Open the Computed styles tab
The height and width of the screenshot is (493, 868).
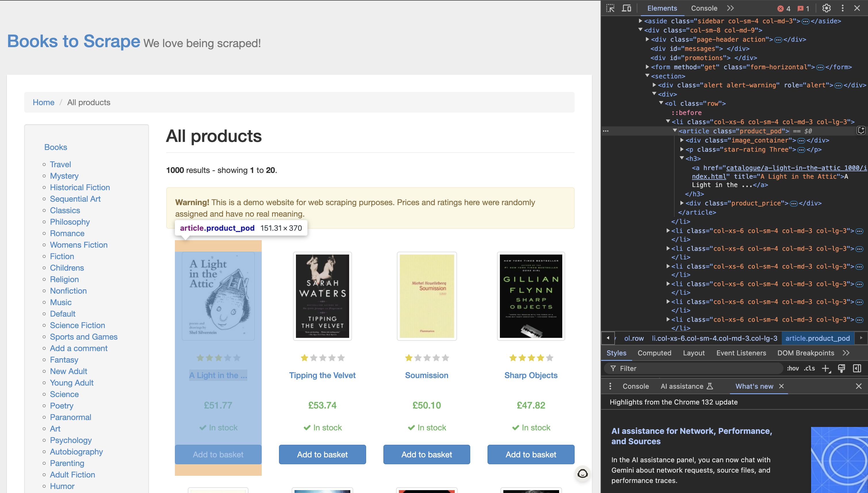pos(654,353)
